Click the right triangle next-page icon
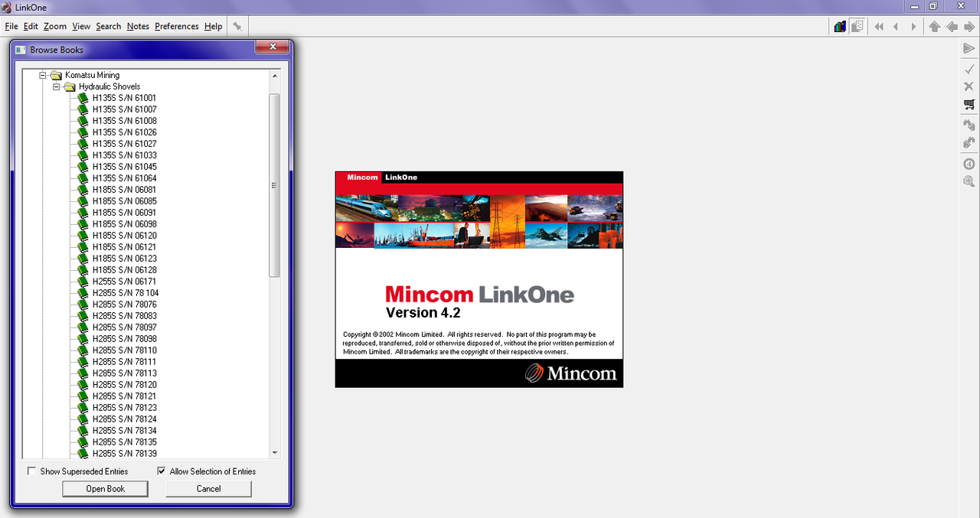Screen dimensions: 980x518 (913, 26)
